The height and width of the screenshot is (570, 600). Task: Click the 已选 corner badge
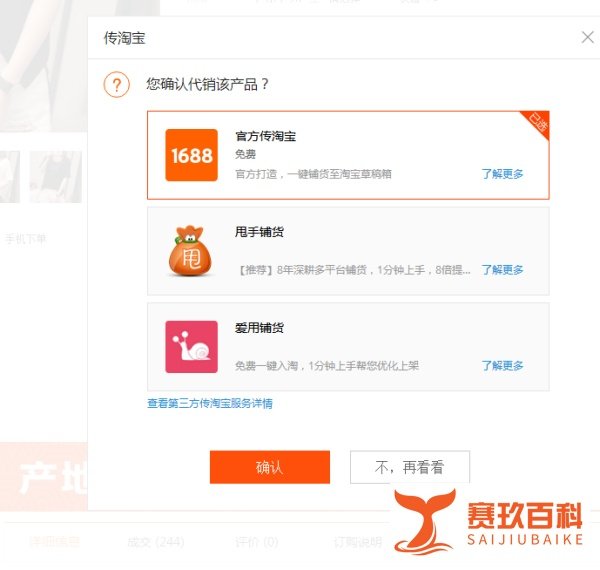pos(538,122)
